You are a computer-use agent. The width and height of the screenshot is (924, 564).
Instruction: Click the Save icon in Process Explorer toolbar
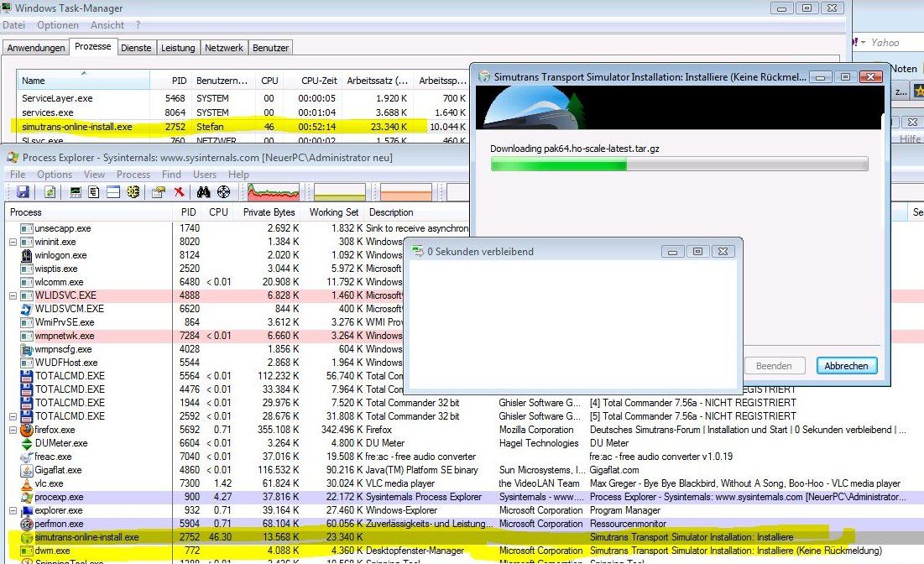(23, 192)
